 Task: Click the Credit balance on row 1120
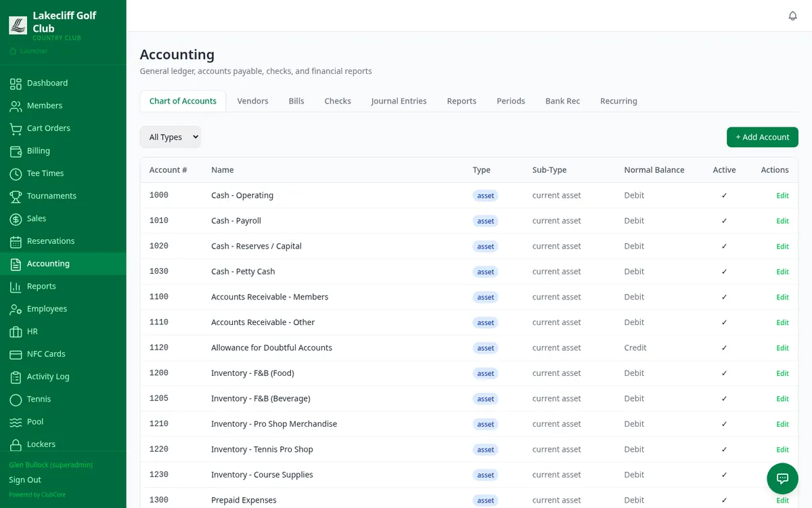[635, 347]
